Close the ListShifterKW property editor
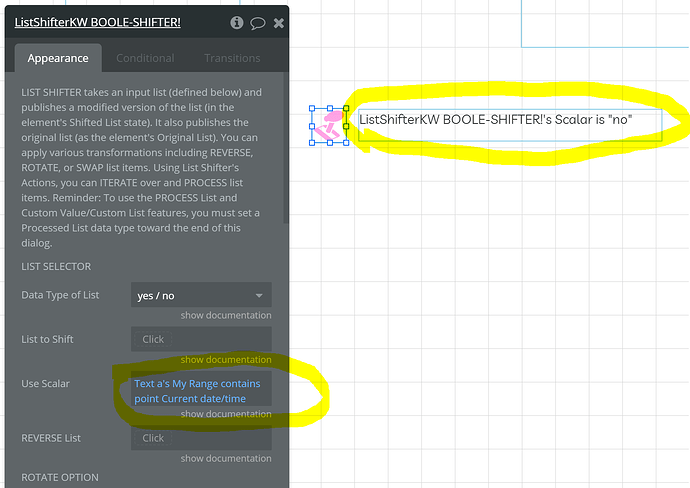The height and width of the screenshot is (488, 690). click(x=279, y=23)
